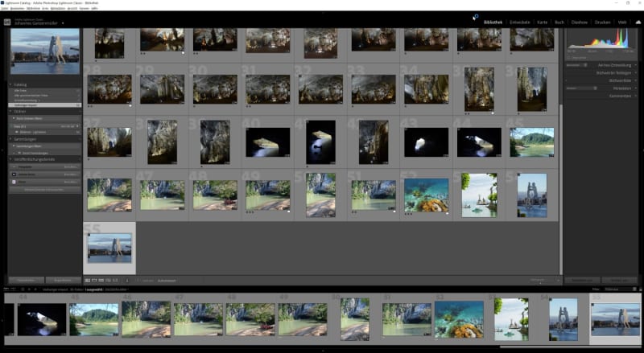Viewport: 644px width, 353px height.
Task: Click grid shortcut icon above filmstrip
Action: click(23, 289)
